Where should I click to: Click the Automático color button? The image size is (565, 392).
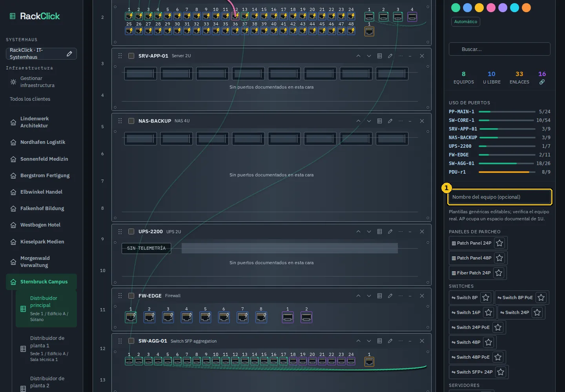point(466,22)
